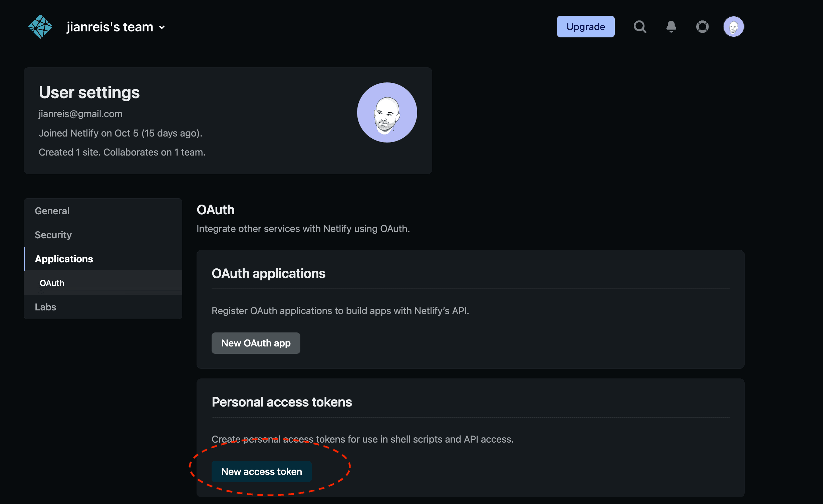Click the New OAuth app button
The height and width of the screenshot is (504, 823).
256,343
